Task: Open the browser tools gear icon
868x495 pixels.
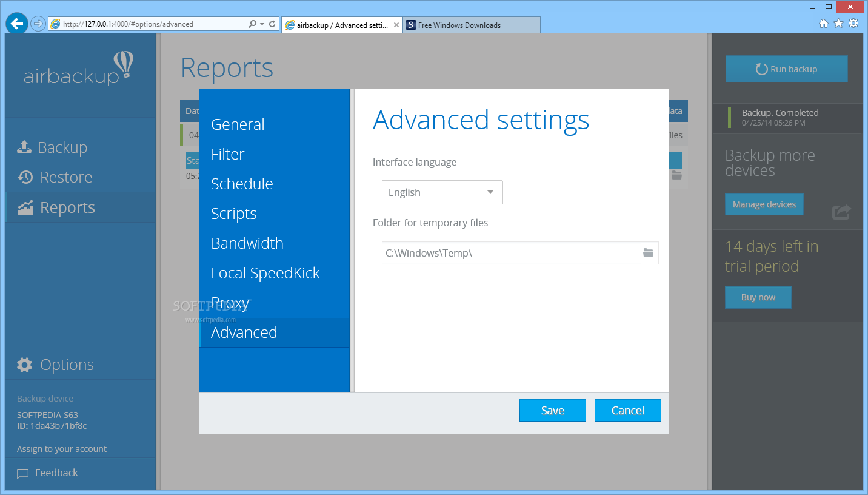Action: [x=853, y=24]
